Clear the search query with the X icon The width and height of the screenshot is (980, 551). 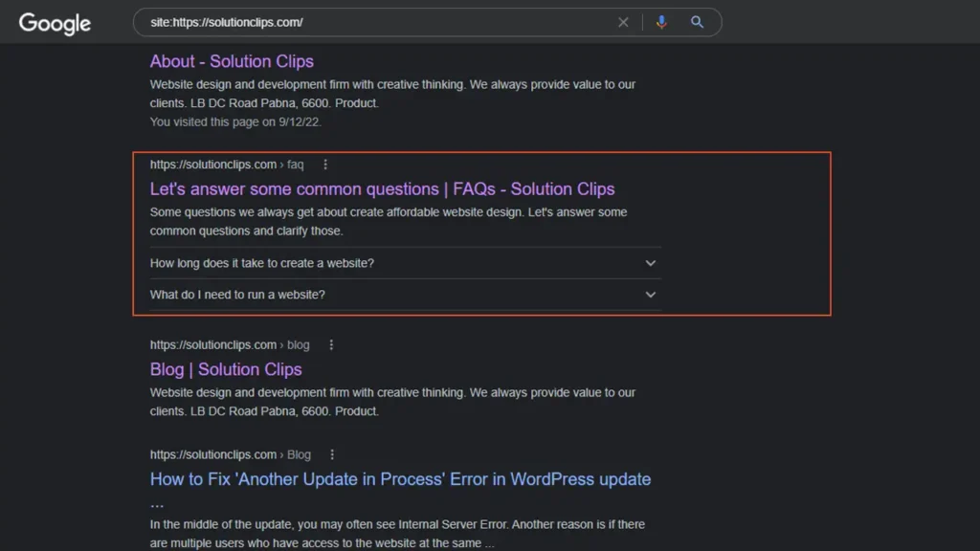coord(623,22)
